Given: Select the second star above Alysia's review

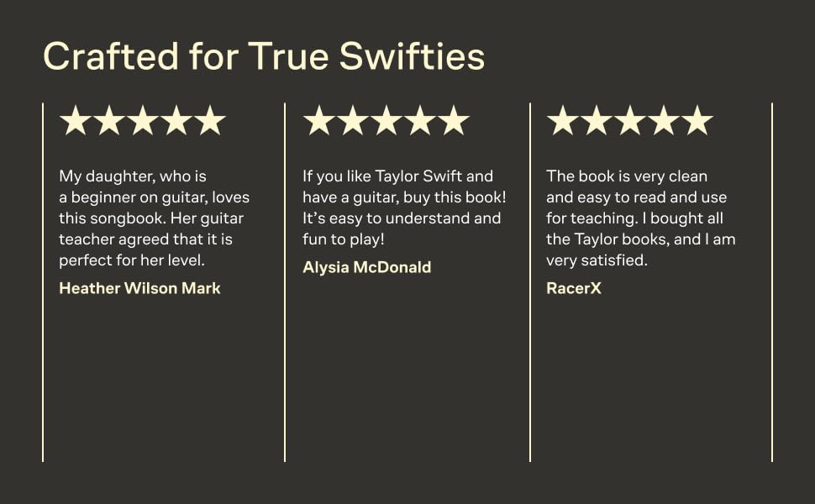Looking at the screenshot, I should pos(353,121).
